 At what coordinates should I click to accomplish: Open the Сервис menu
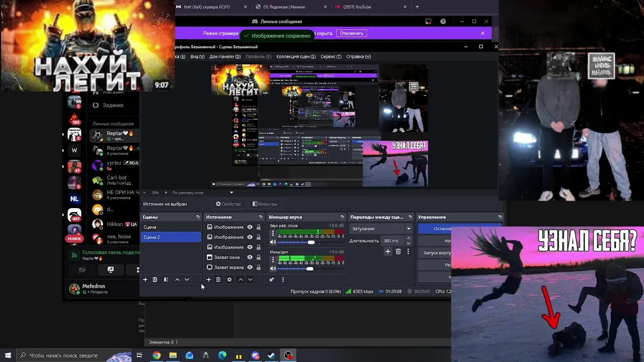point(331,56)
